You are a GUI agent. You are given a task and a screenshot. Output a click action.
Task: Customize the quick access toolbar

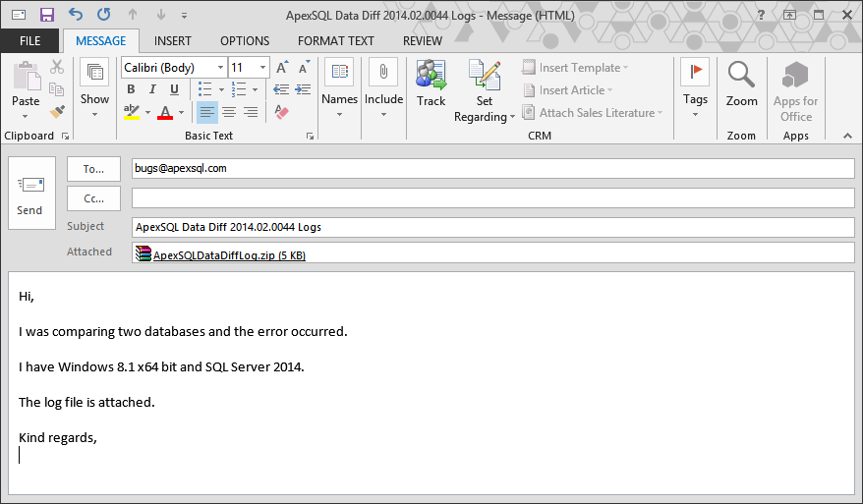point(185,16)
